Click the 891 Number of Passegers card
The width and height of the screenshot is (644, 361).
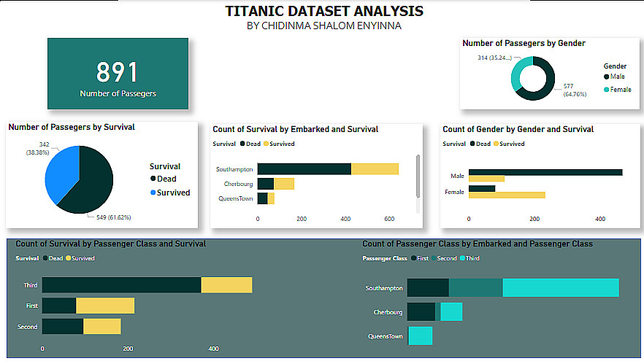[x=118, y=74]
